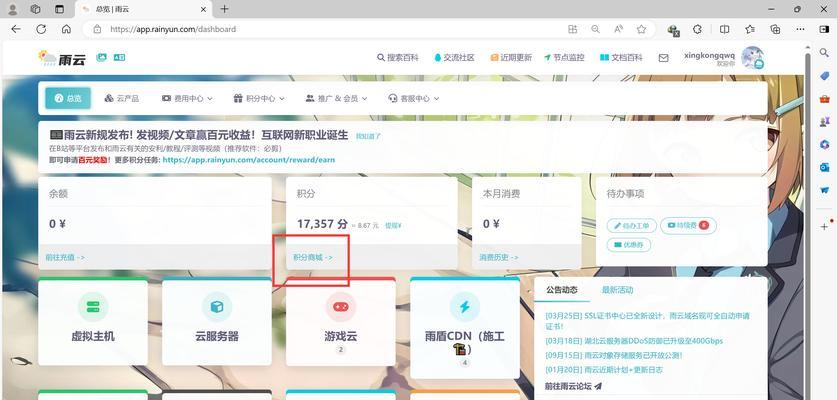Open the 湖北云服务器DDoS announcement
Screen dimensions: 837x400
(634, 341)
